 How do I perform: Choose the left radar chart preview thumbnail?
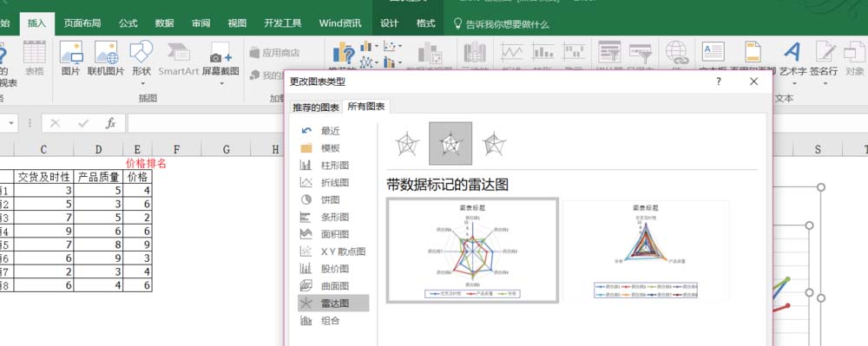pyautogui.click(x=472, y=251)
